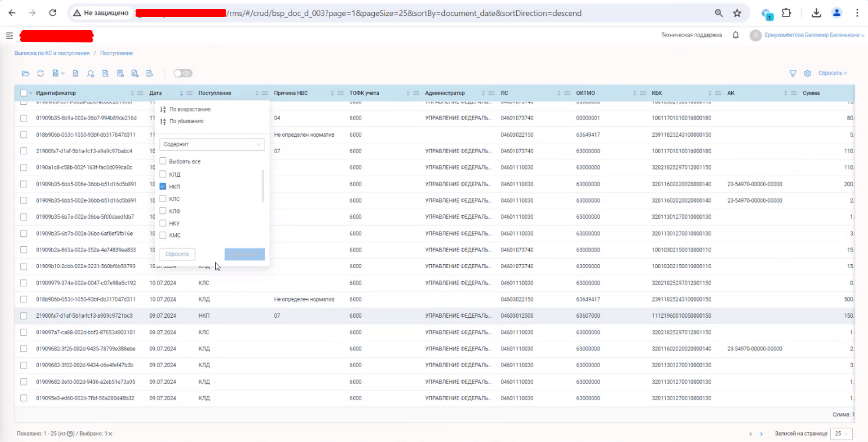Toggle the header select-all rows checkbox
The image size is (868, 442).
point(24,93)
